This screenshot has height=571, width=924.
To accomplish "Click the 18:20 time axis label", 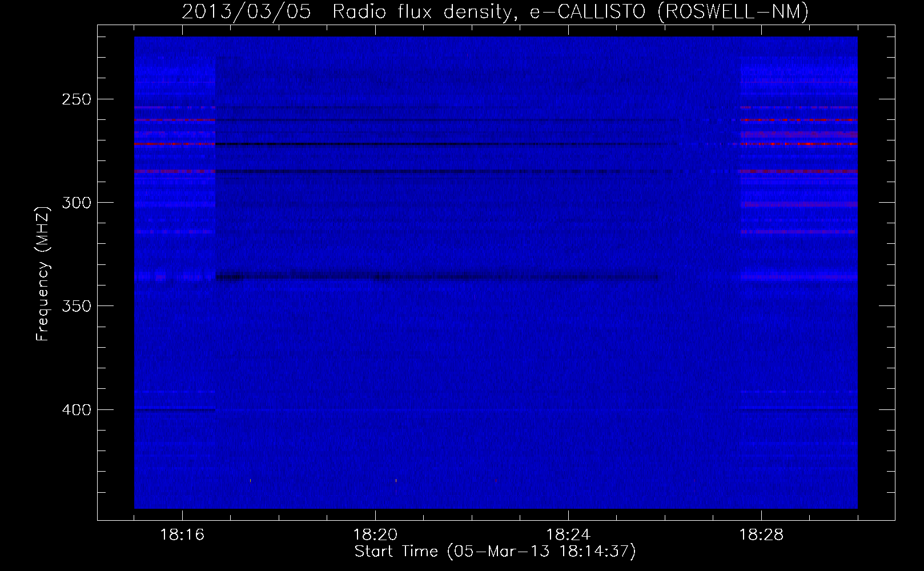I will point(375,535).
